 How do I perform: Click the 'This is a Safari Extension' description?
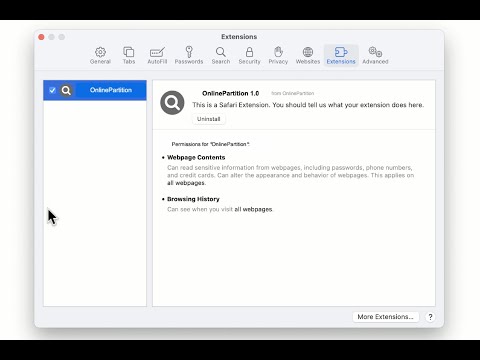point(308,105)
